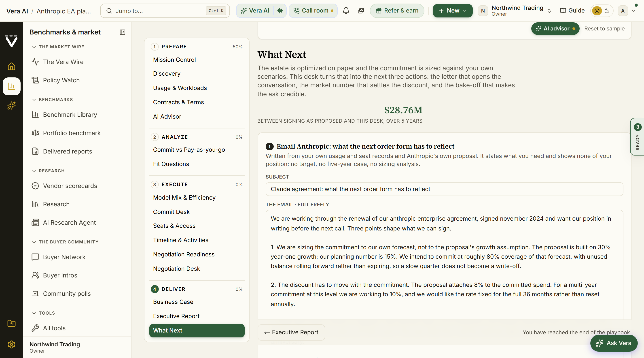Collapse RESEARCH section
644x358 pixels.
(49, 171)
